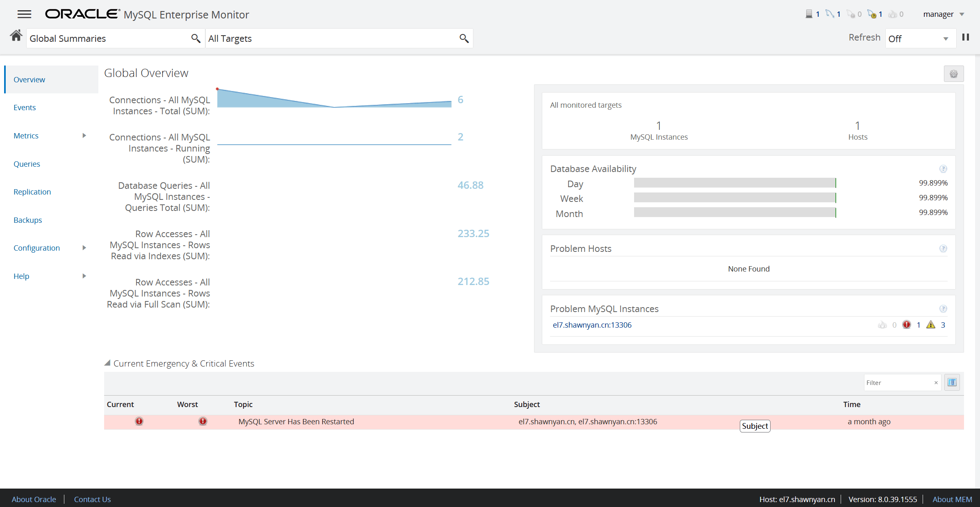Screen dimensions: 980x507
Task: Click the warning count 3 for el7.shawnyan.cn:13306
Action: pos(943,325)
